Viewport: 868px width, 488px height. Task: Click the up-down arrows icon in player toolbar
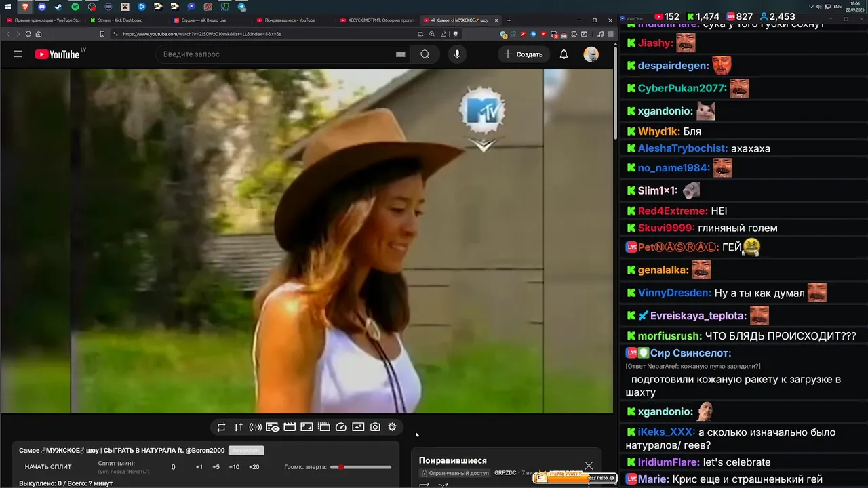[x=238, y=427]
